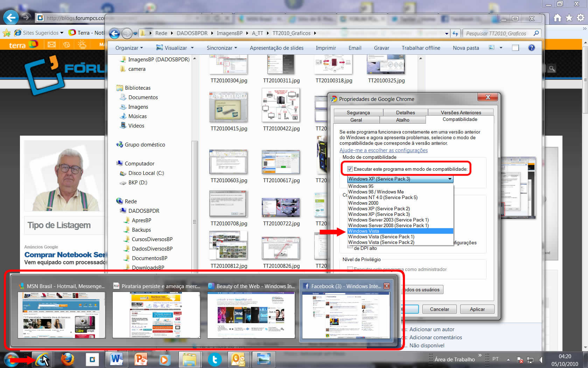Open the Twitter client taskbar icon
The width and height of the screenshot is (588, 368).
pos(215,360)
